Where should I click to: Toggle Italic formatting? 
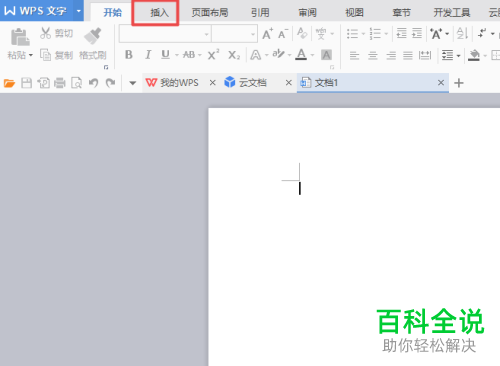coord(148,54)
